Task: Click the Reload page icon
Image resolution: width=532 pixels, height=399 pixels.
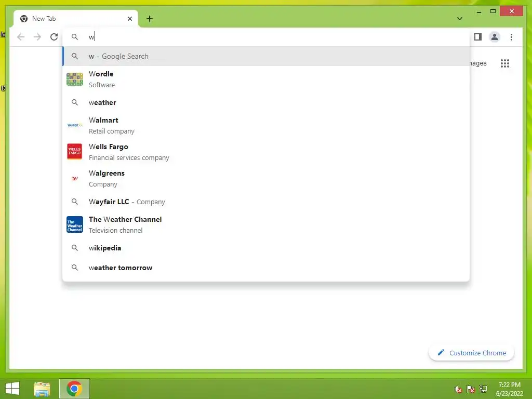Action: click(54, 37)
